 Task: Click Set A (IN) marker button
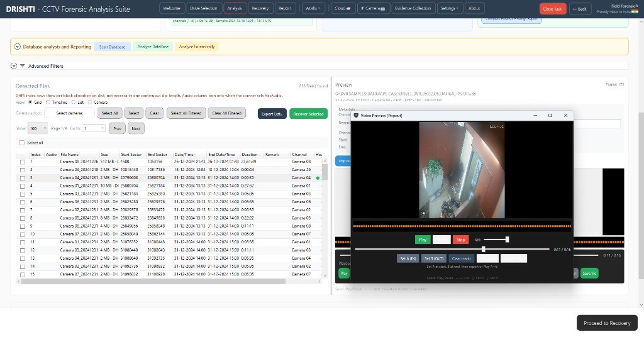408,258
